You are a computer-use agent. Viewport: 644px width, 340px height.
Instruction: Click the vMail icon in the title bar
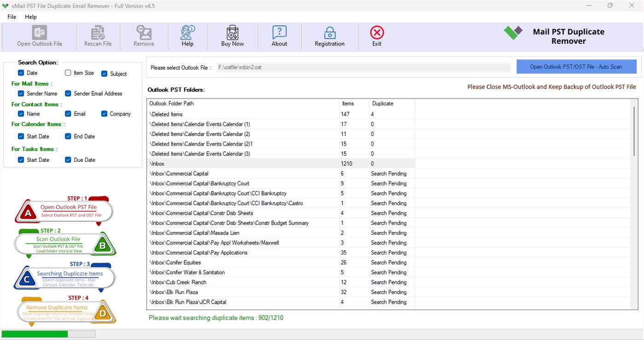click(x=6, y=6)
